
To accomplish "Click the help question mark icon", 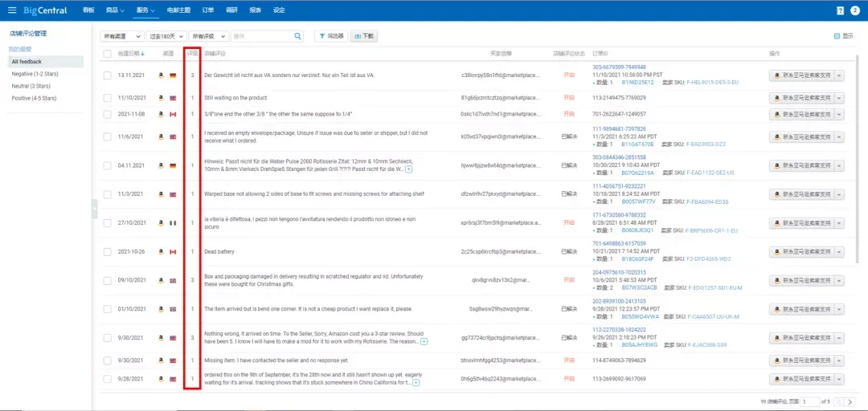I will pyautogui.click(x=841, y=10).
